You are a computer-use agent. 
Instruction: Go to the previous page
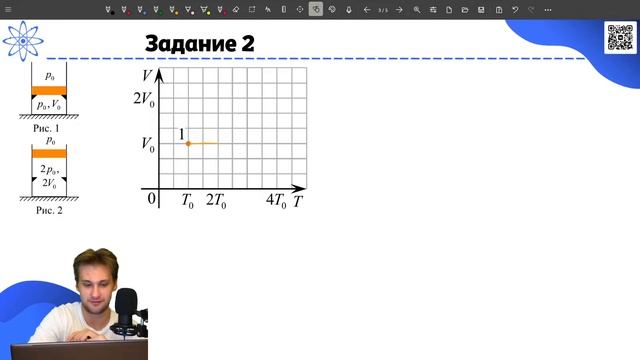pyautogui.click(x=367, y=10)
